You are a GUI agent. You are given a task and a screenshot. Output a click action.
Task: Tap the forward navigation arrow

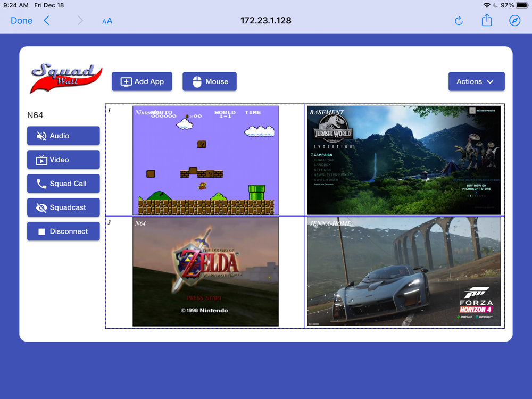(x=80, y=21)
